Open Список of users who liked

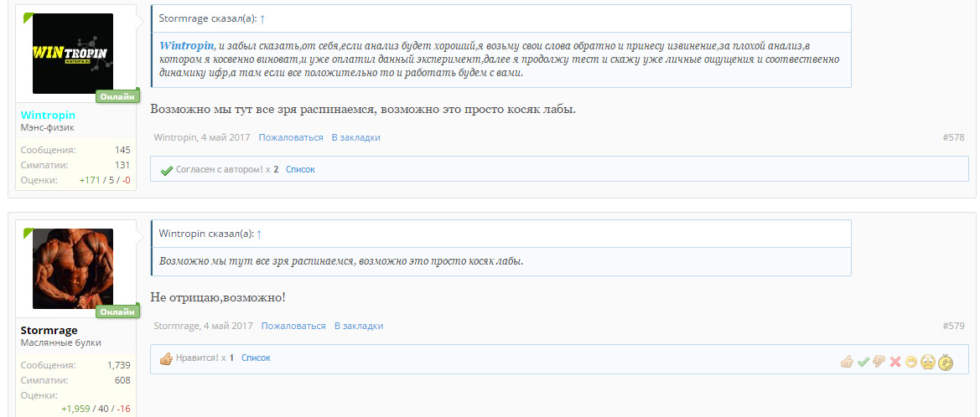point(256,358)
